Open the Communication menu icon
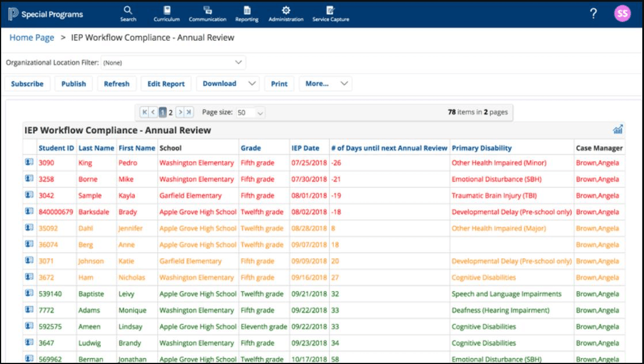644x364 pixels. click(x=207, y=14)
